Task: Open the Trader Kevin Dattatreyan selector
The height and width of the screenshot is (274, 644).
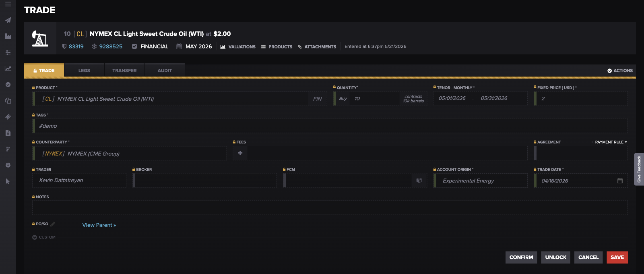Action: pyautogui.click(x=79, y=181)
